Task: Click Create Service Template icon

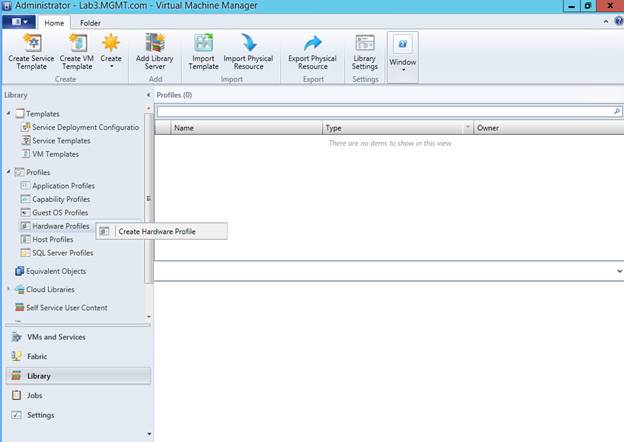Action: pyautogui.click(x=31, y=43)
